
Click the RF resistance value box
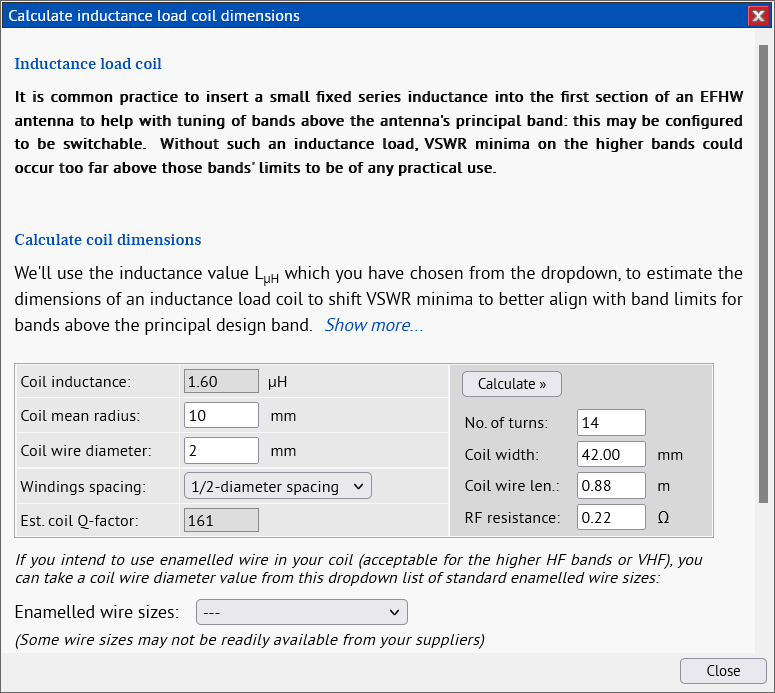610,517
